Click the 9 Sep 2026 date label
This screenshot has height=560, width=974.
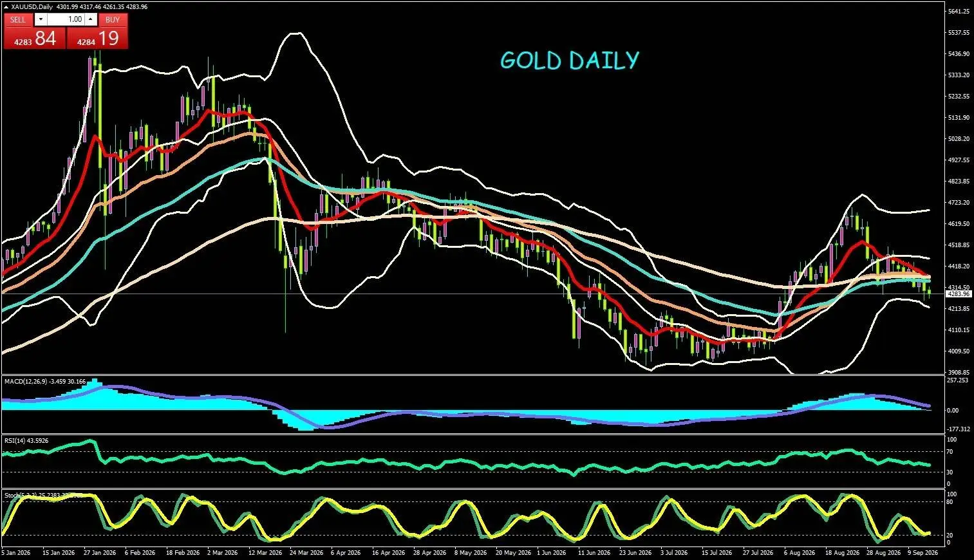[x=922, y=553]
